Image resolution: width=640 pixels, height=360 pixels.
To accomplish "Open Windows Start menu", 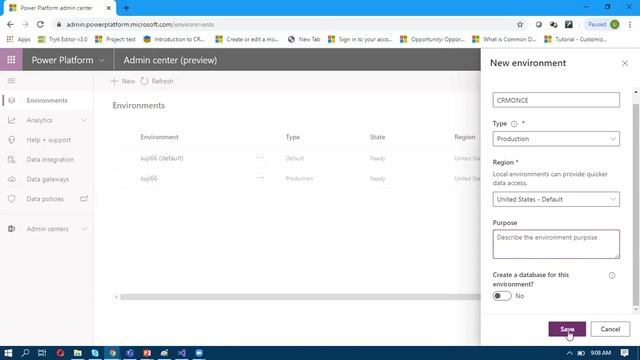I will click(8, 353).
